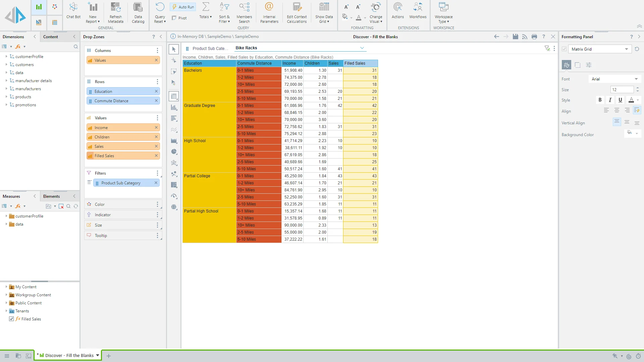The height and width of the screenshot is (362, 644).
Task: Save the discovery using the disk icon
Action: 516,37
